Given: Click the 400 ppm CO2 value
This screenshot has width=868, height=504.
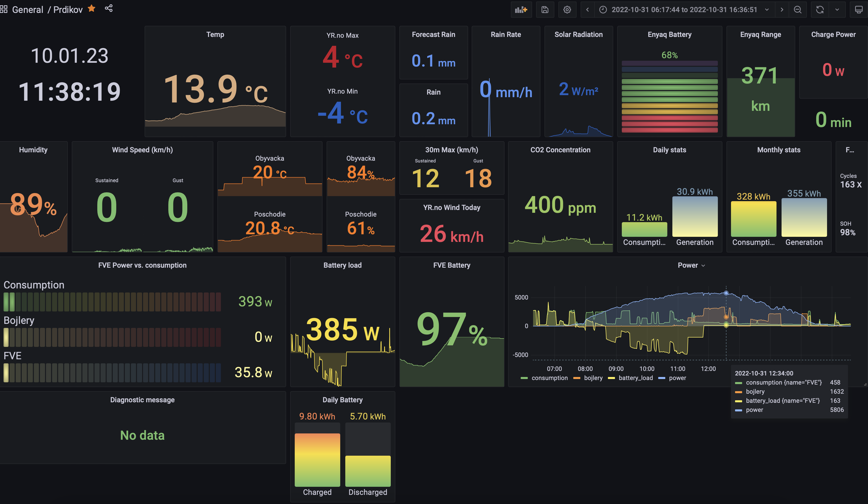Looking at the screenshot, I should click(560, 205).
